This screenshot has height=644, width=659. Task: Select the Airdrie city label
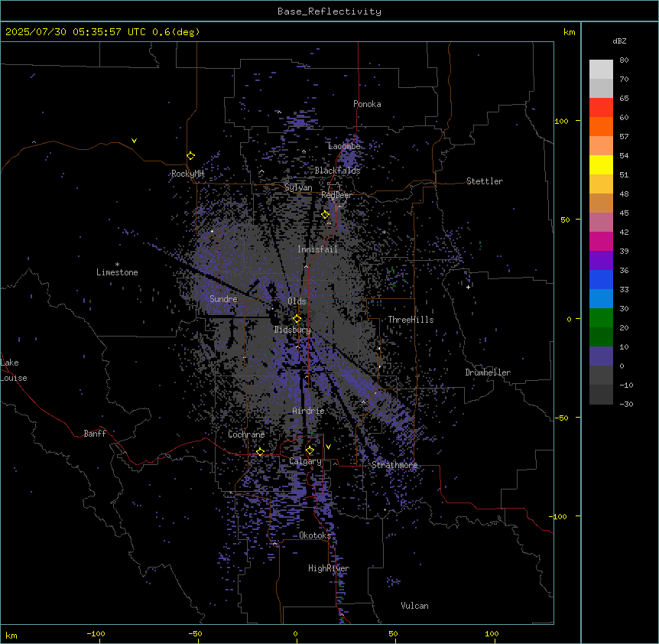point(308,411)
